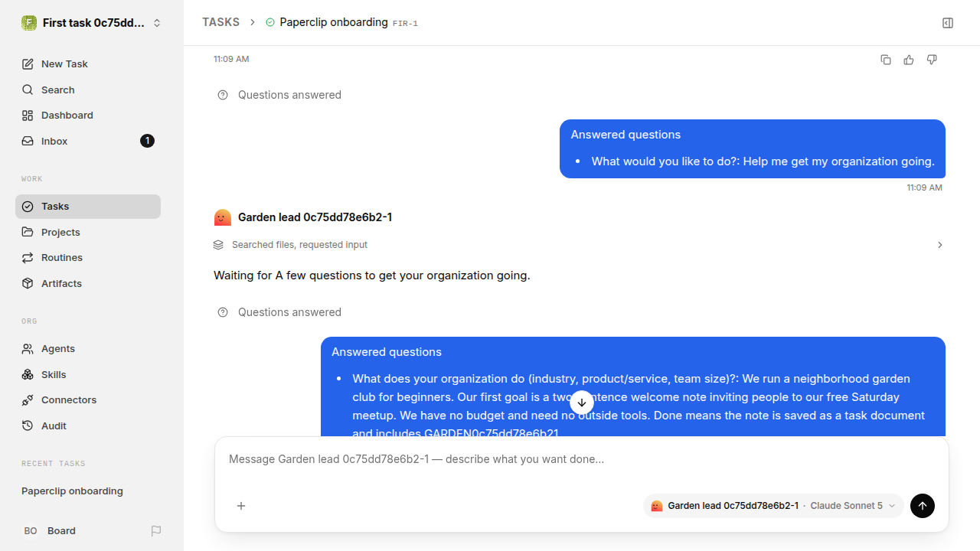Expand the 'Searched files, requested input' row

point(578,245)
